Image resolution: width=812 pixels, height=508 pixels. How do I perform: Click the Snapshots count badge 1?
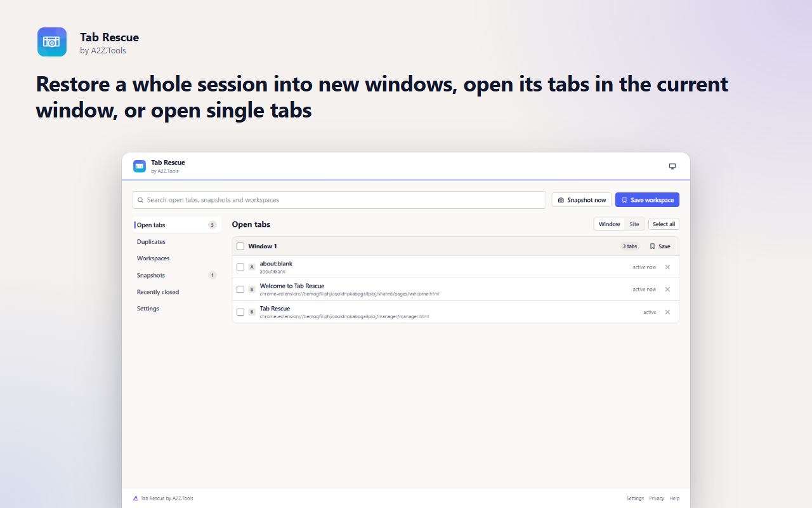click(x=213, y=276)
